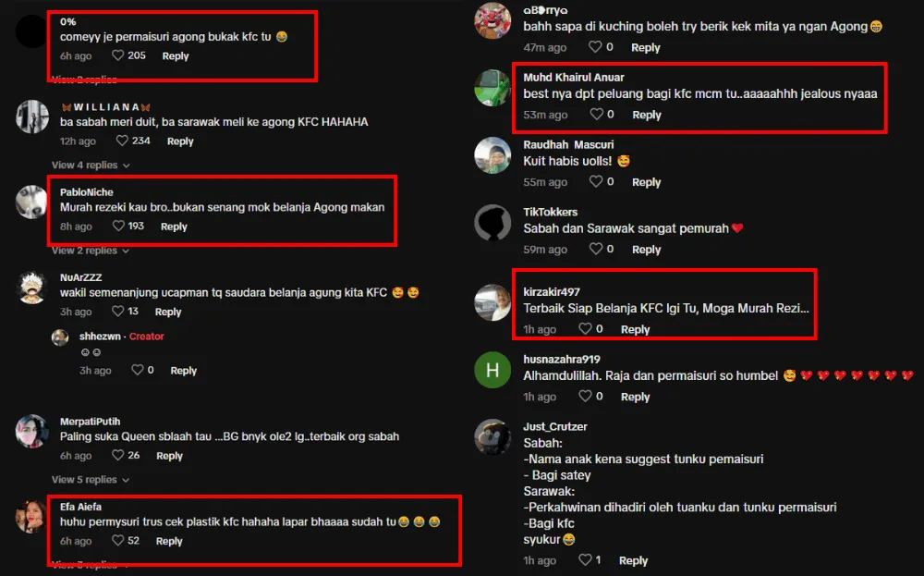Like Just_Crutzer's Sabah Sarawak comment

pos(585,560)
